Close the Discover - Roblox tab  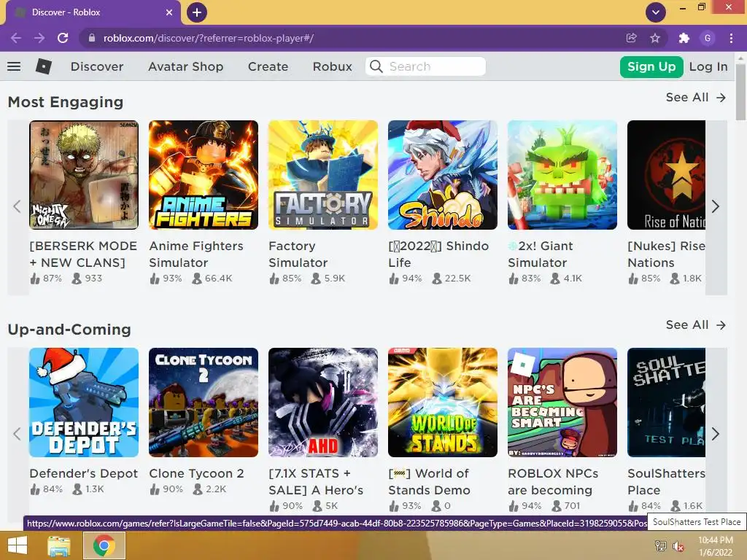(x=169, y=12)
